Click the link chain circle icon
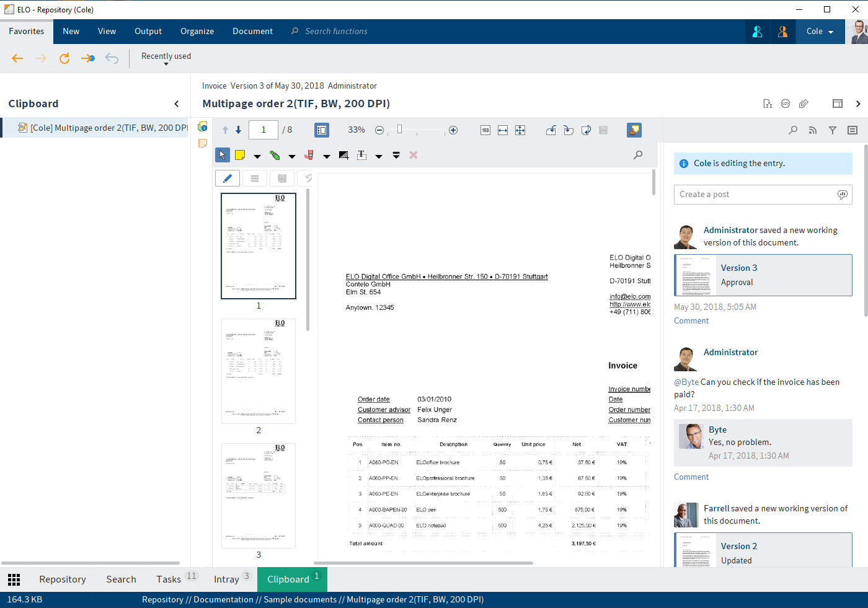Viewport: 868px width, 608px height. [x=786, y=104]
